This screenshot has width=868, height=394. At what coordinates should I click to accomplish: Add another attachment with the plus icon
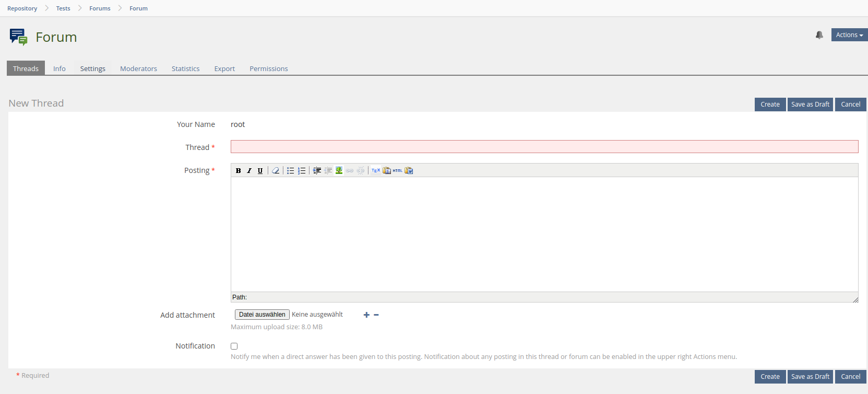point(366,315)
